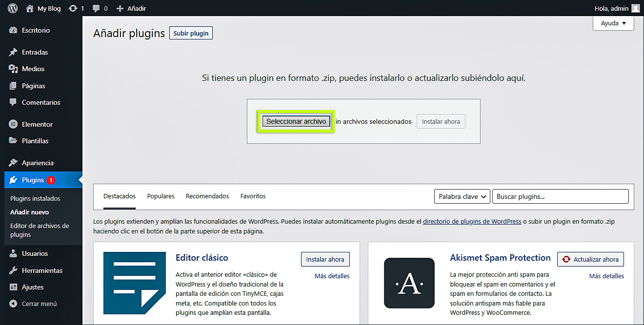The width and height of the screenshot is (644, 325).
Task: Open directorio de plugins de WordPress link
Action: coord(472,221)
